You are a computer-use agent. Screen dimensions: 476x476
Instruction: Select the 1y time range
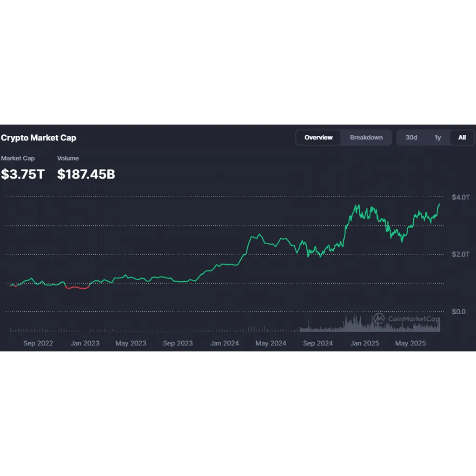click(x=437, y=138)
